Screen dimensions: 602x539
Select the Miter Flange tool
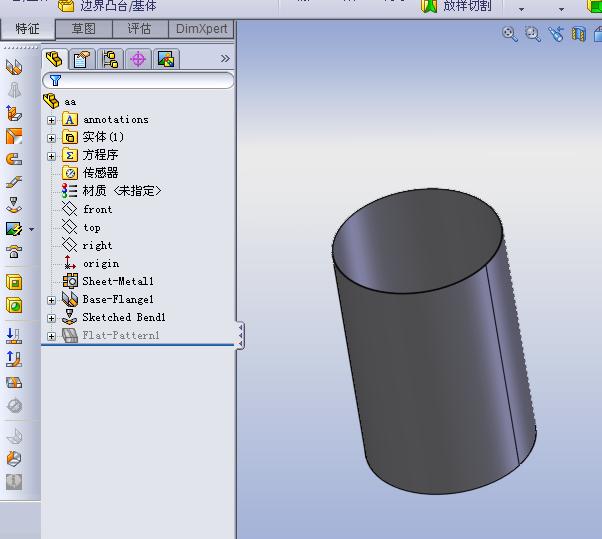14,136
